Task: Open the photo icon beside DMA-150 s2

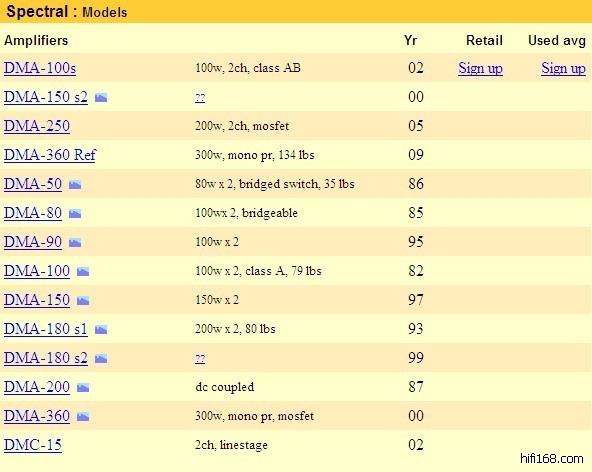Action: point(101,98)
